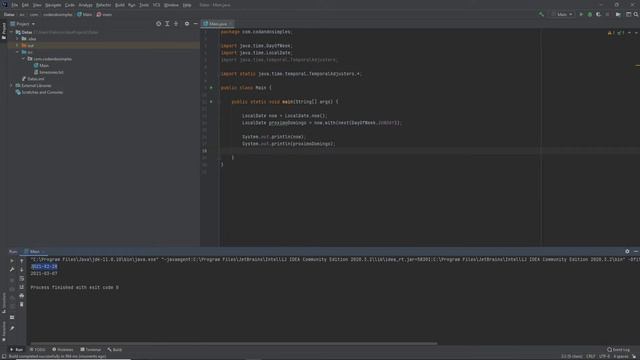Image resolution: width=640 pixels, height=360 pixels.
Task: Expand the out folder
Action: pos(18,45)
